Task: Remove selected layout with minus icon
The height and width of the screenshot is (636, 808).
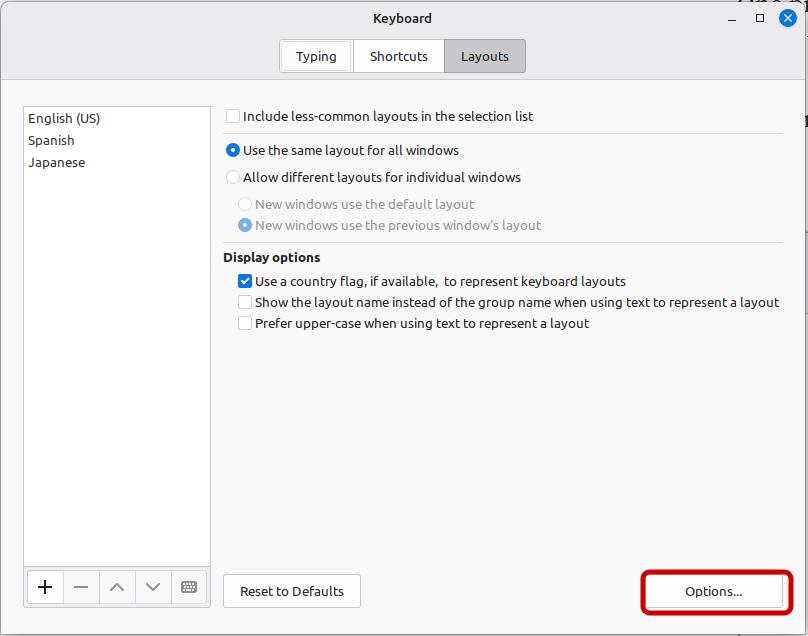Action: [81, 587]
